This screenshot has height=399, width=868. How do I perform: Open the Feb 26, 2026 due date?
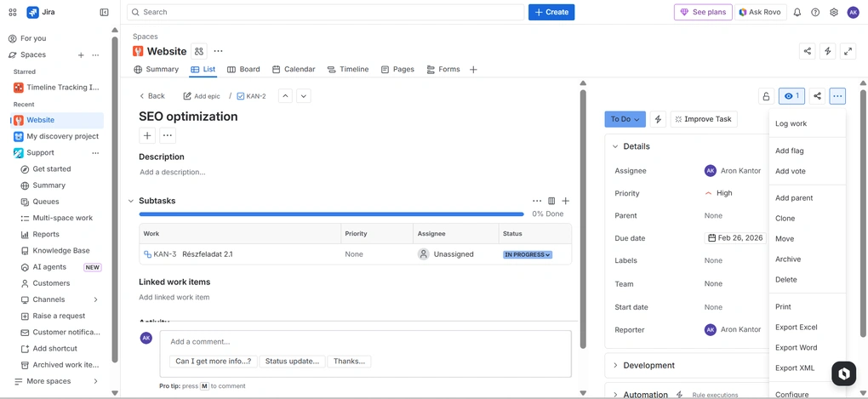click(736, 238)
